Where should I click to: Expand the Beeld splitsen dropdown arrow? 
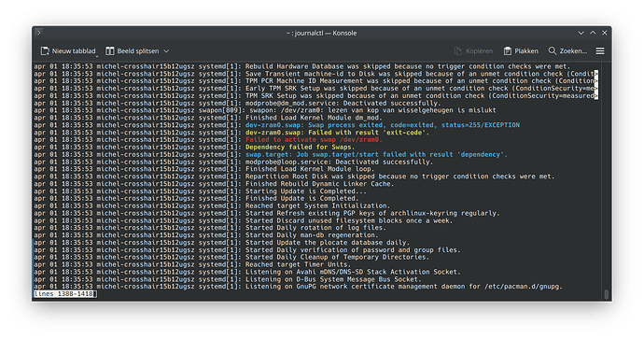(166, 51)
